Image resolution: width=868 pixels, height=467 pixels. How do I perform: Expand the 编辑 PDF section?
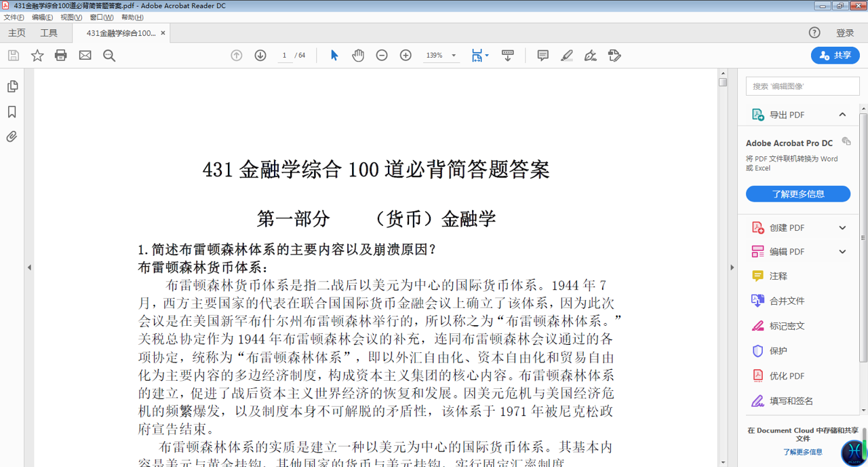pyautogui.click(x=842, y=252)
